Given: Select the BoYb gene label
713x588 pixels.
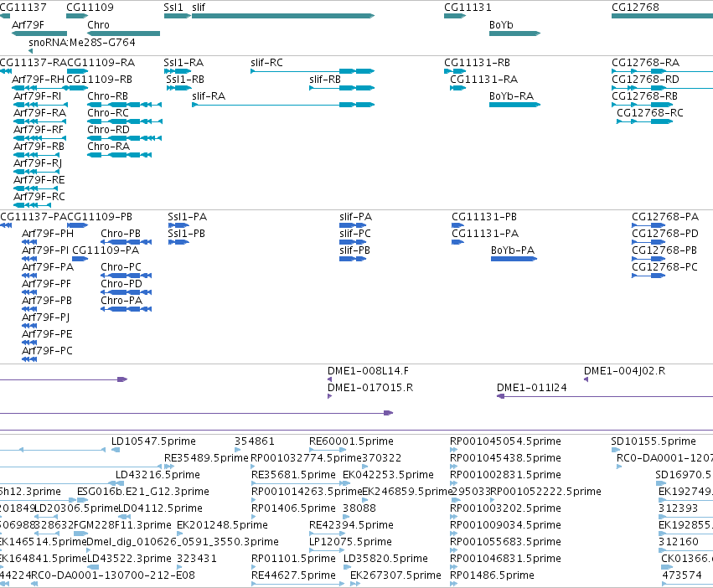Looking at the screenshot, I should pyautogui.click(x=501, y=25).
